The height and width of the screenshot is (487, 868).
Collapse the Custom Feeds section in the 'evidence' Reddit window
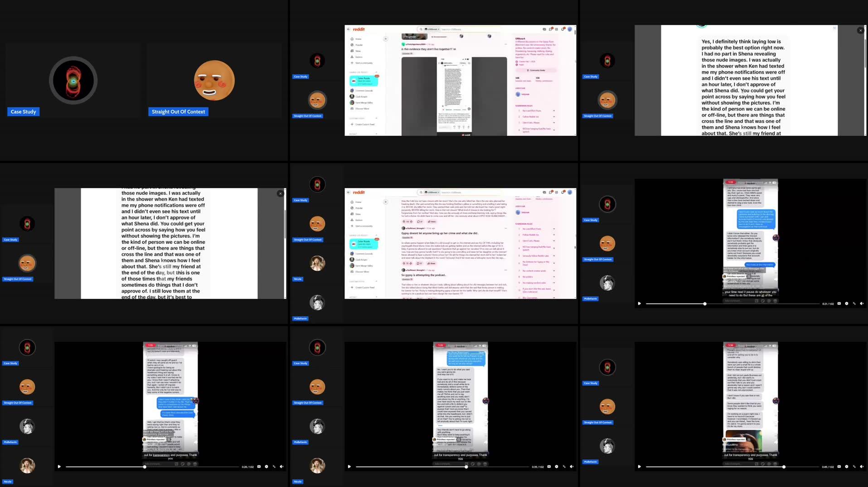point(376,118)
